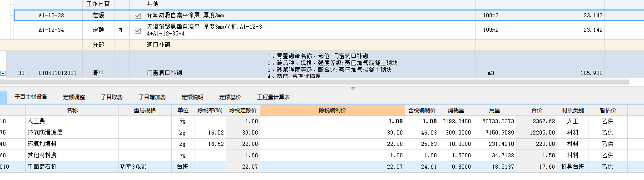Viewport: 644px width, 180px height.
Task: Edit 除税编制价 value 1.08 for 人工费
Action: [332, 121]
